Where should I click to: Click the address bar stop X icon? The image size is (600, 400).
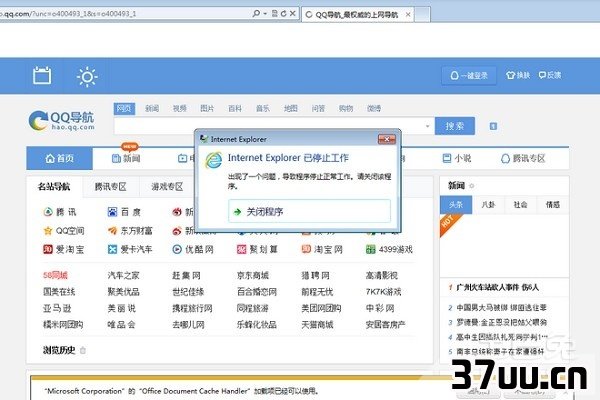(x=293, y=14)
